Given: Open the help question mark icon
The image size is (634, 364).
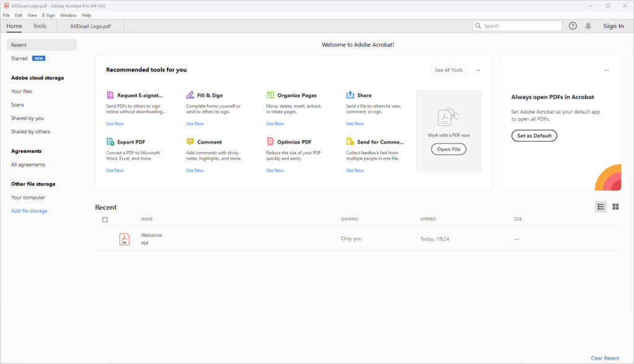Looking at the screenshot, I should [x=573, y=26].
